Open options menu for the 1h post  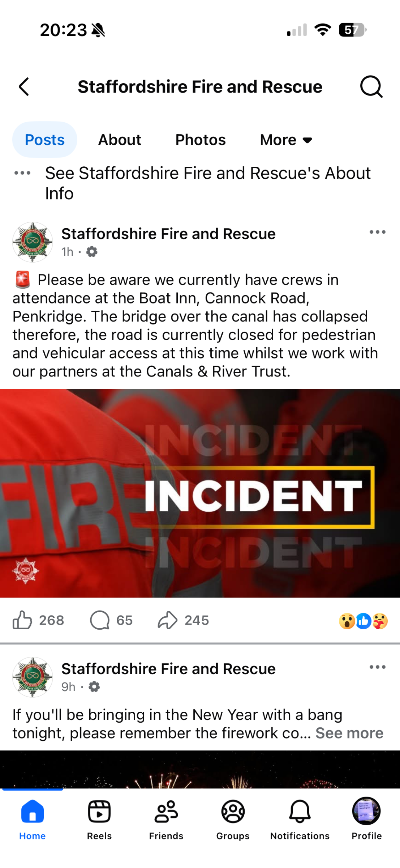pyautogui.click(x=378, y=232)
